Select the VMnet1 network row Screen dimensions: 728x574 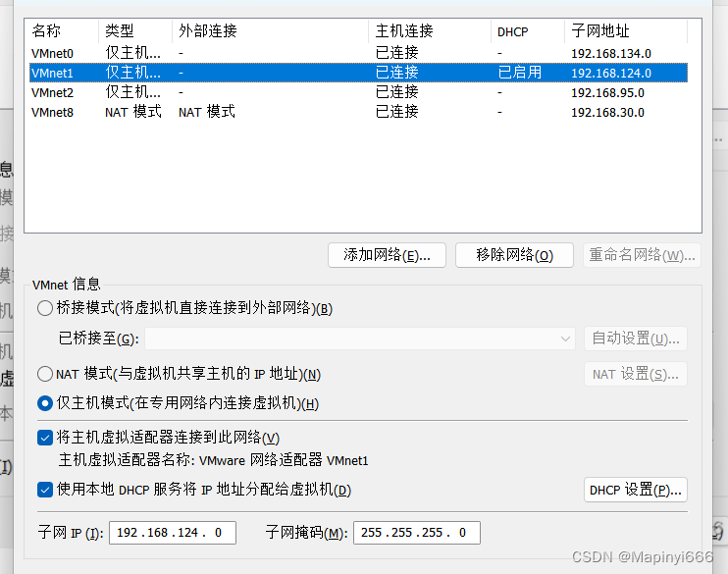point(358,73)
